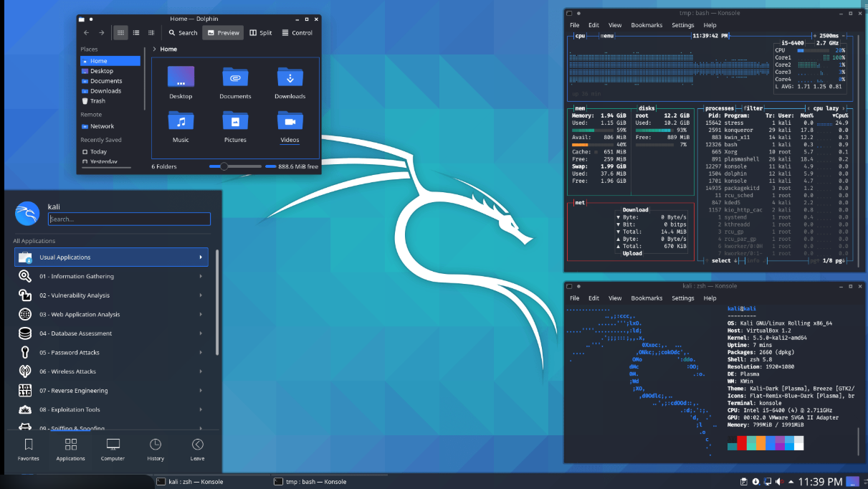Show hidden system tray icons arrow
This screenshot has height=489, width=868.
tap(791, 482)
